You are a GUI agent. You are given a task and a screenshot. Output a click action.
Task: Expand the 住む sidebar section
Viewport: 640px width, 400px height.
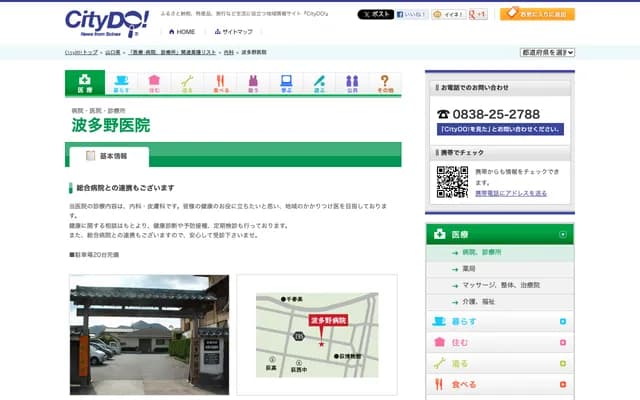[x=563, y=342]
